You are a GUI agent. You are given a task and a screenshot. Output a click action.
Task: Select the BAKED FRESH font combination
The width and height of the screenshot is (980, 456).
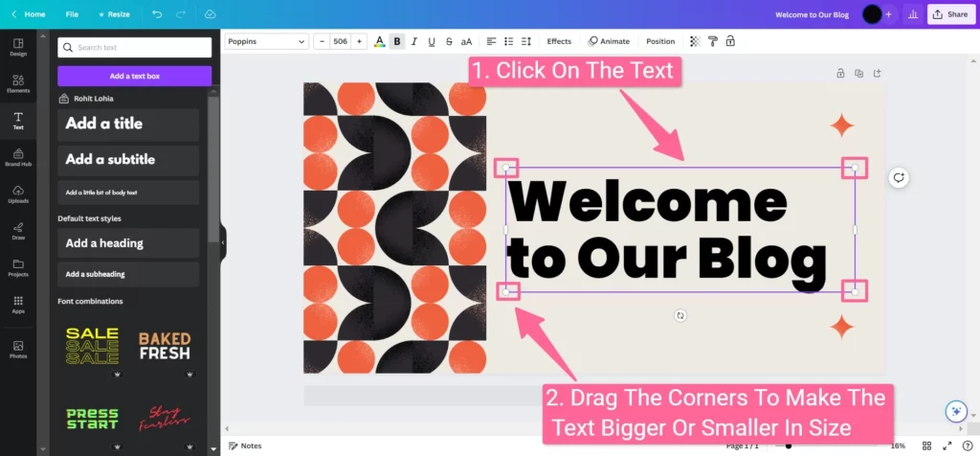click(165, 346)
